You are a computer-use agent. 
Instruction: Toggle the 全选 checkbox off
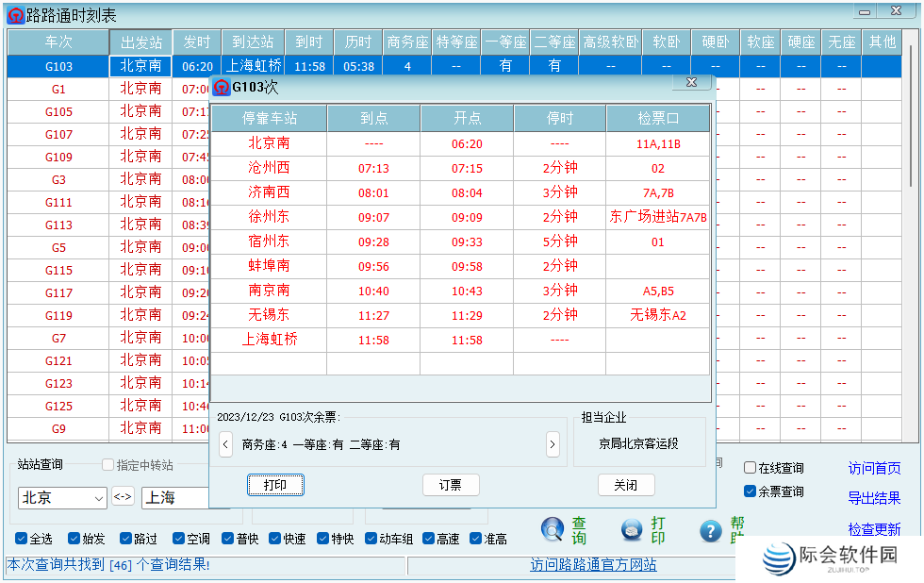pyautogui.click(x=21, y=538)
